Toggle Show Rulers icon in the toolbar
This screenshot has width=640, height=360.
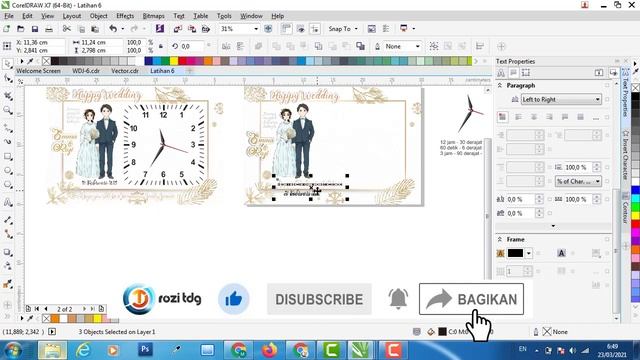(x=286, y=29)
